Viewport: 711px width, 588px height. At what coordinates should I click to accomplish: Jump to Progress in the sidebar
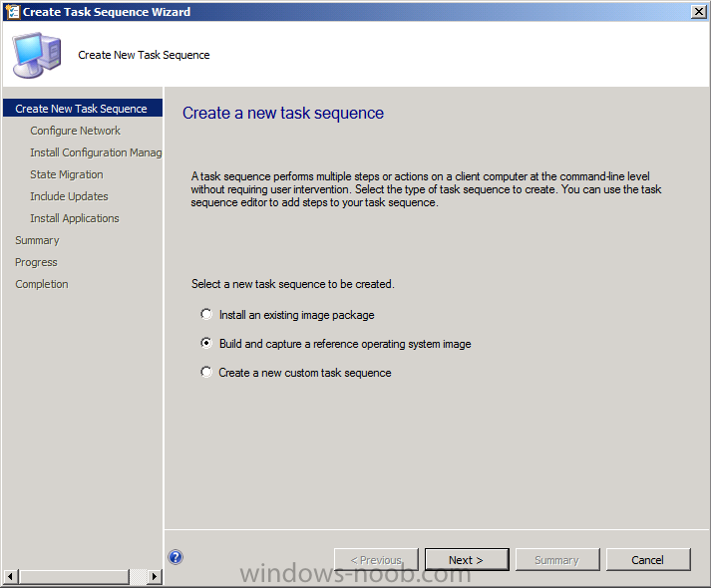click(36, 262)
